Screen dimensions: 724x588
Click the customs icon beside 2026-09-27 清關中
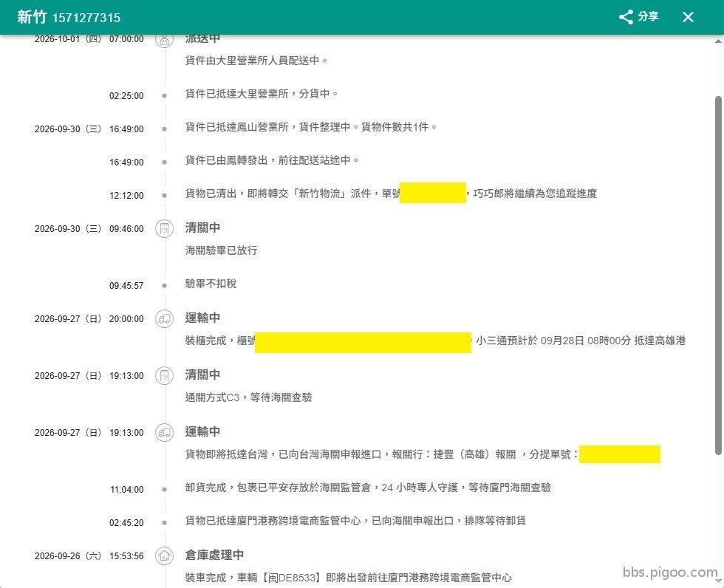pos(164,376)
